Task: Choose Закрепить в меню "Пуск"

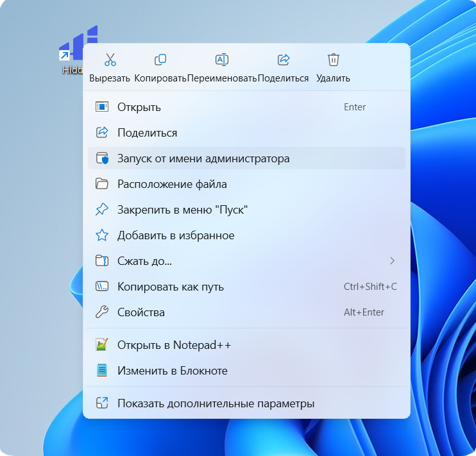Action: 182,210
